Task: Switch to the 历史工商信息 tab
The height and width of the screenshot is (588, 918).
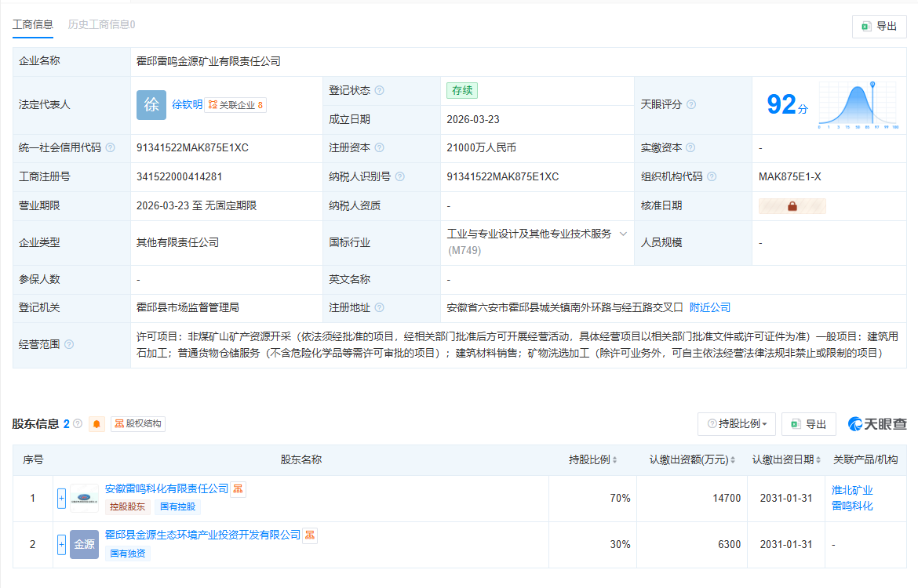Action: 101,24
